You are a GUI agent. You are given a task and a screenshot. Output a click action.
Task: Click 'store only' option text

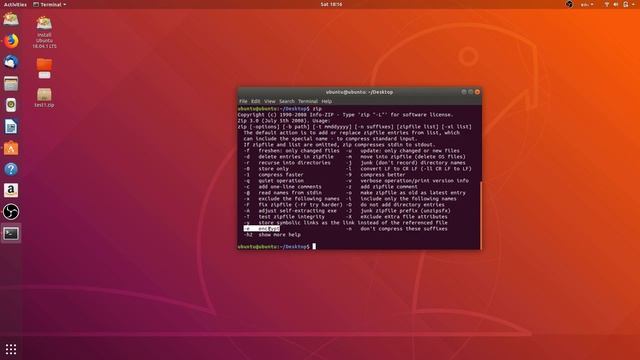[x=273, y=169]
